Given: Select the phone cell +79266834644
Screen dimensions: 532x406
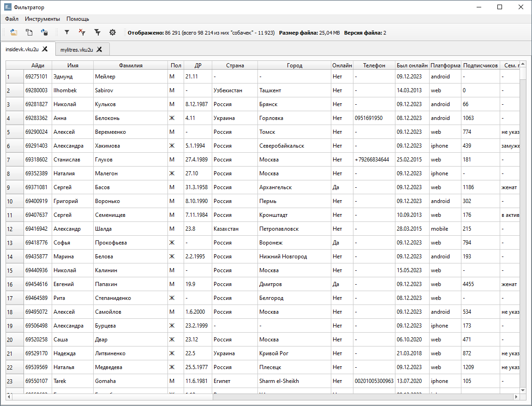Looking at the screenshot, I should [x=374, y=160].
